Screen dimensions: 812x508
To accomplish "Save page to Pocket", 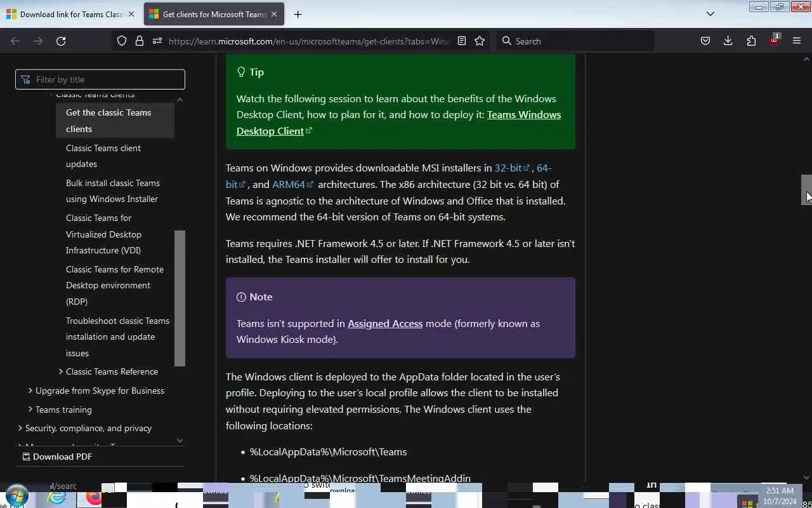I will tap(705, 41).
